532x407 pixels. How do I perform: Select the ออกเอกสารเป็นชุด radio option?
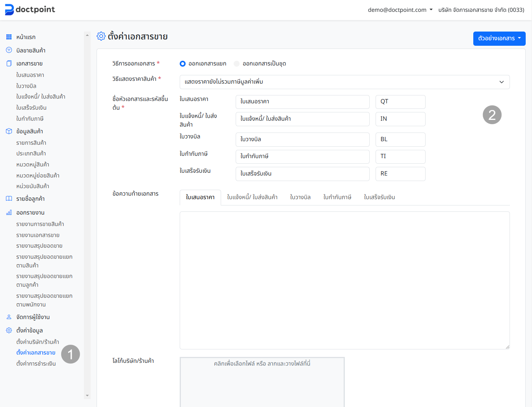(x=236, y=64)
